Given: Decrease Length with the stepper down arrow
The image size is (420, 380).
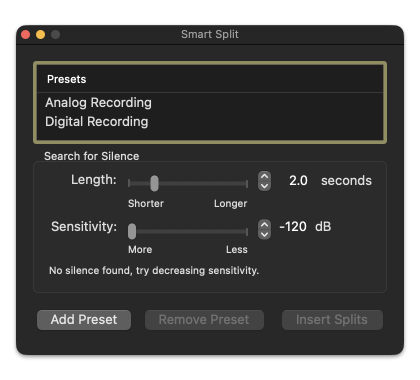Looking at the screenshot, I should click(264, 186).
